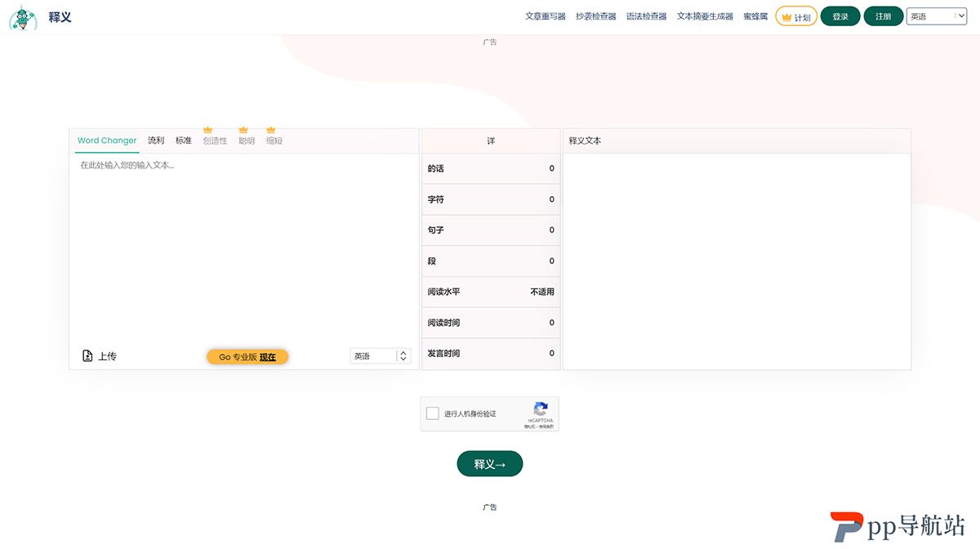Click the crown icon above 创造性
Screen dimensions: 980x549
pos(207,130)
